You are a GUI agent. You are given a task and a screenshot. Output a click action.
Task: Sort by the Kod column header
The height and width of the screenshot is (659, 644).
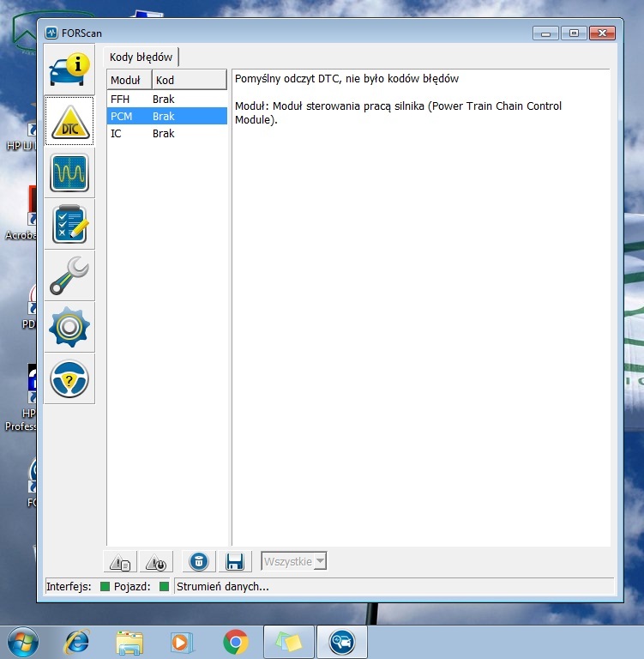click(189, 80)
